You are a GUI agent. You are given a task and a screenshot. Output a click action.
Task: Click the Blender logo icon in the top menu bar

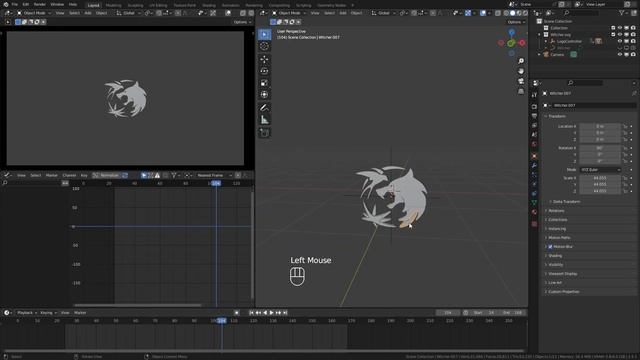coord(6,4)
